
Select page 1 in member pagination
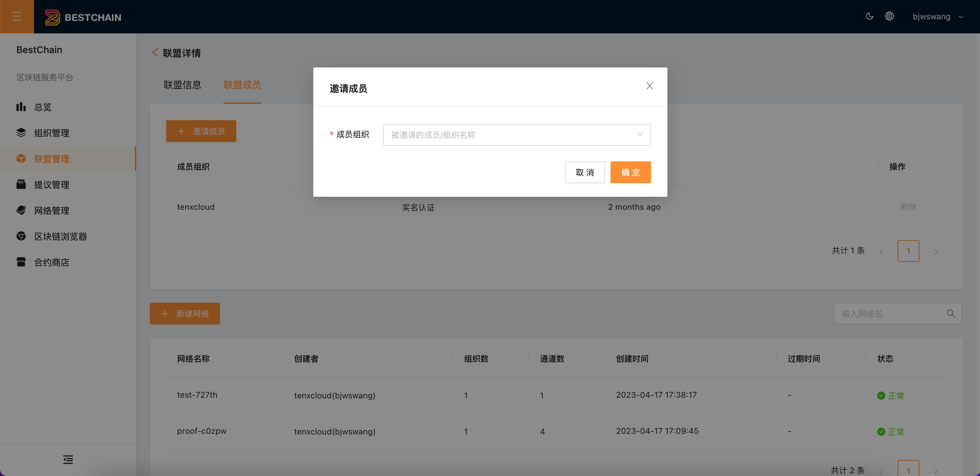[x=908, y=251]
